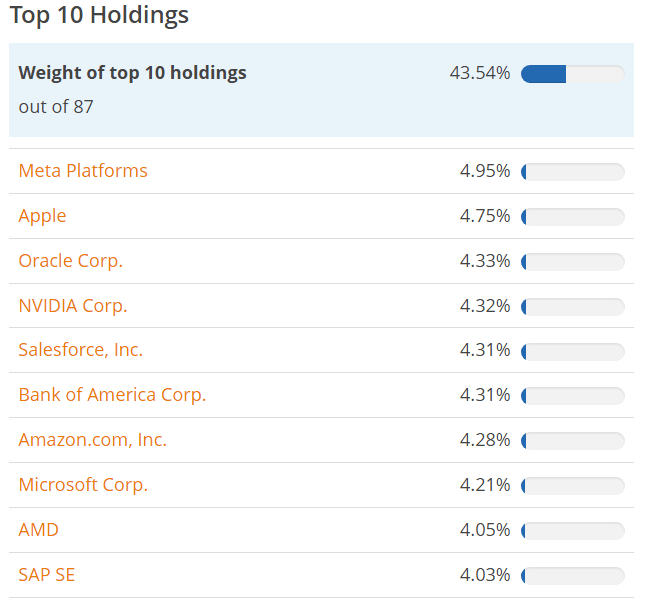Click Bank of America Corp. link
651x616 pixels.
[112, 395]
